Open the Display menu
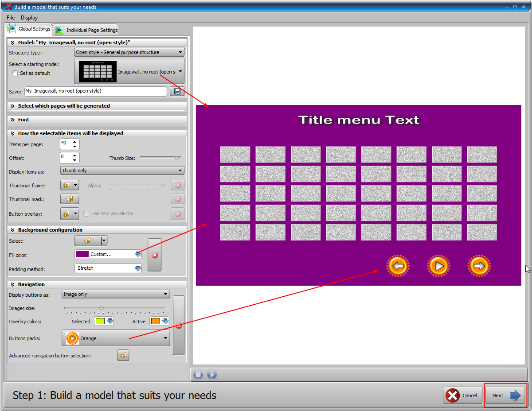The width and height of the screenshot is (532, 411). [x=29, y=18]
